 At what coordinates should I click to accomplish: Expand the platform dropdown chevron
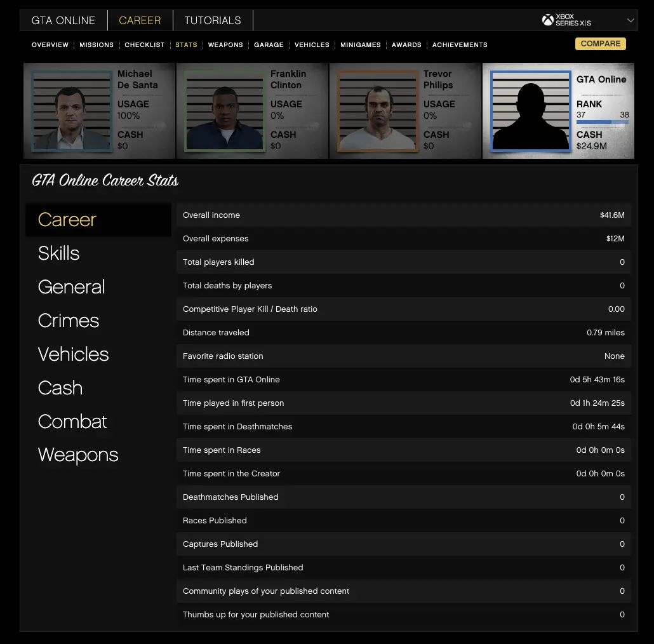click(x=631, y=20)
